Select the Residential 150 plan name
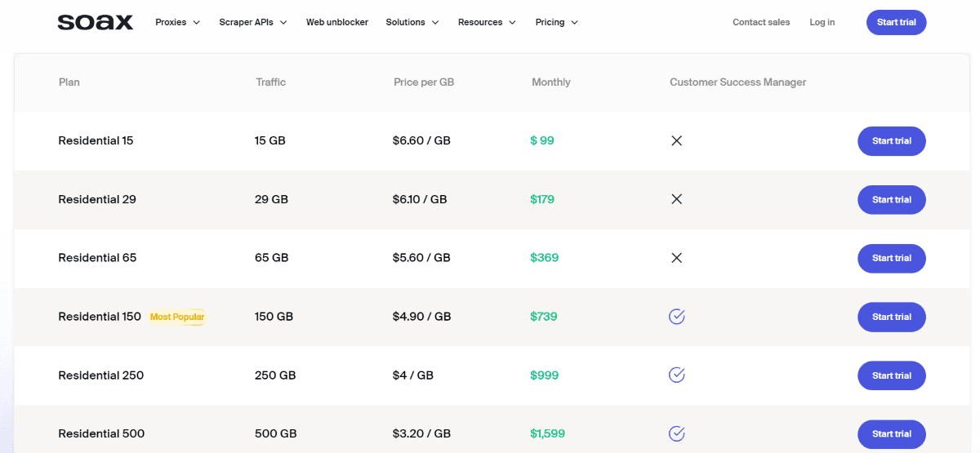Viewport: 980px width, 453px height. point(100,317)
